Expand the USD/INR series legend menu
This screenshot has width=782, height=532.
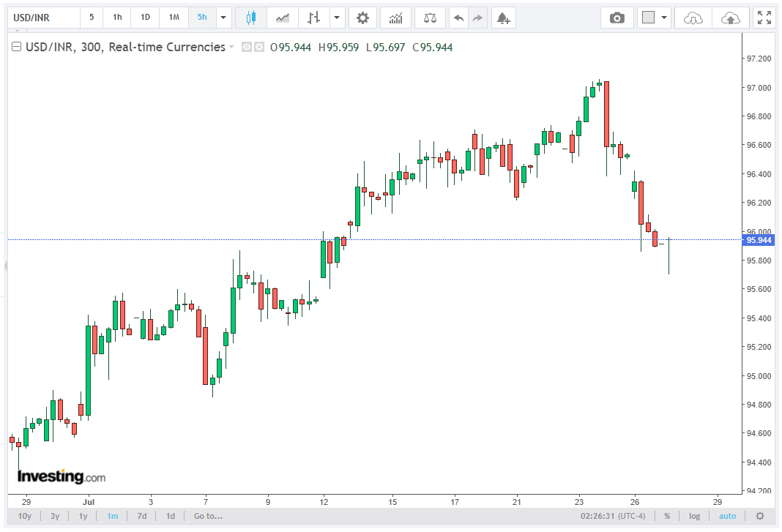(x=231, y=48)
